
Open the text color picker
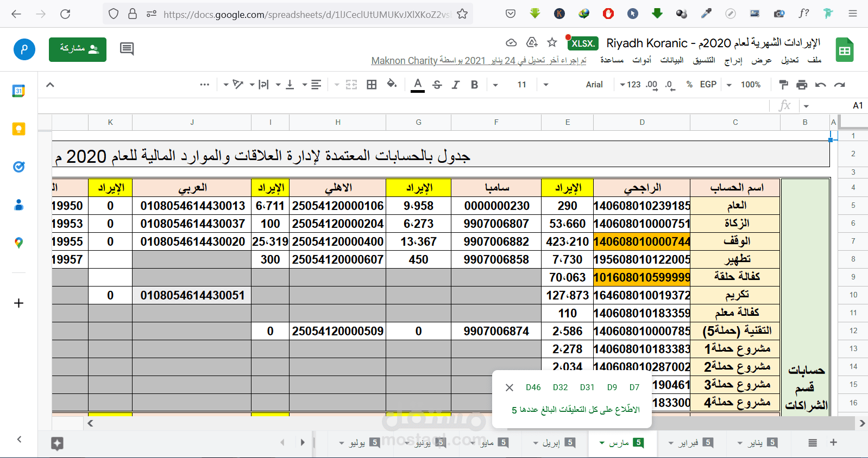click(417, 85)
